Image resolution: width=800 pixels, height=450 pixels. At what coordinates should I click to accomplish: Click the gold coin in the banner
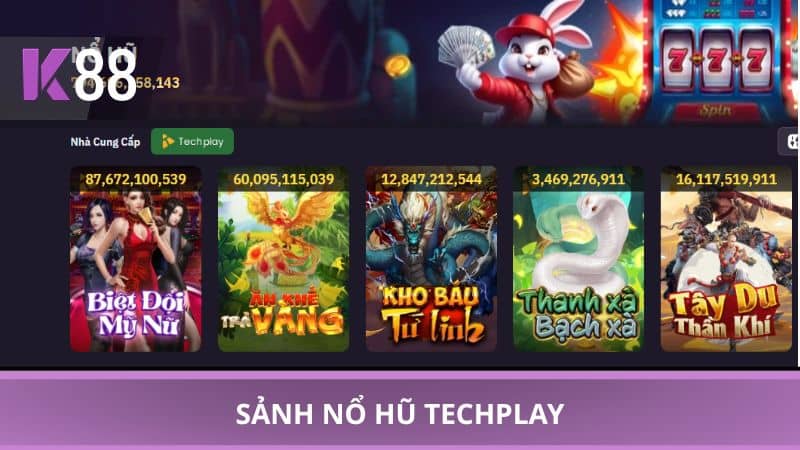tap(397, 66)
